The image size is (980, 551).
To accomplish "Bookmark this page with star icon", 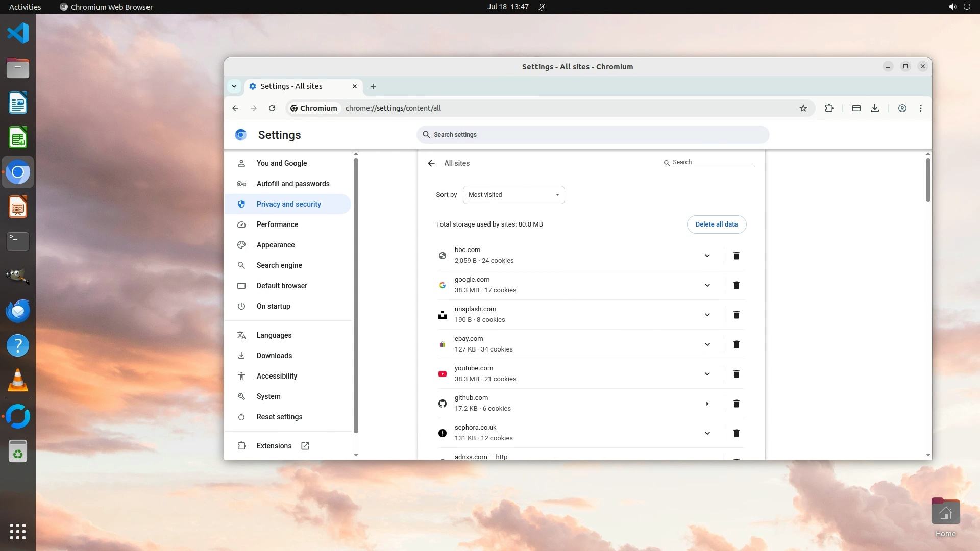I will point(803,108).
